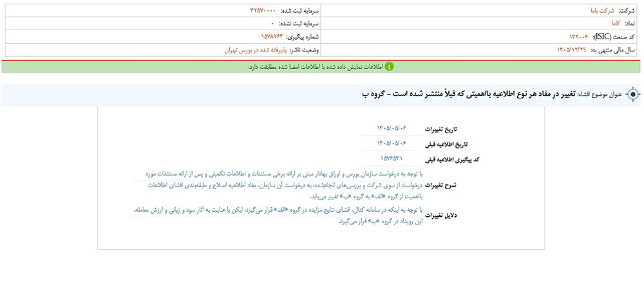
Task: Click the description line starting با توجه به درخواست سازمان بورس
Action: click(x=283, y=174)
